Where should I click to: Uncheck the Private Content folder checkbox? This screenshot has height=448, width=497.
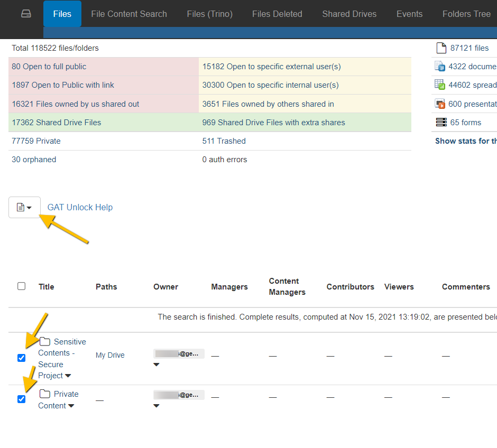click(22, 399)
